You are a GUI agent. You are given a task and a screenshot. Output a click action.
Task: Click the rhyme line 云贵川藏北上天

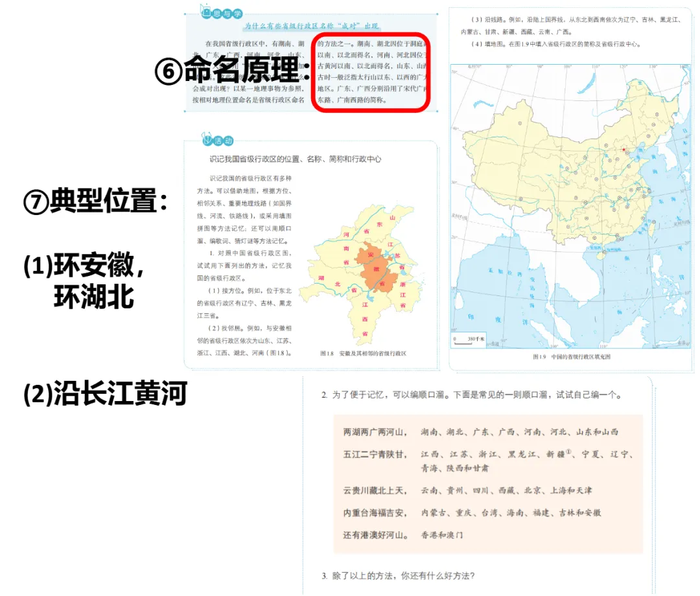click(x=375, y=490)
